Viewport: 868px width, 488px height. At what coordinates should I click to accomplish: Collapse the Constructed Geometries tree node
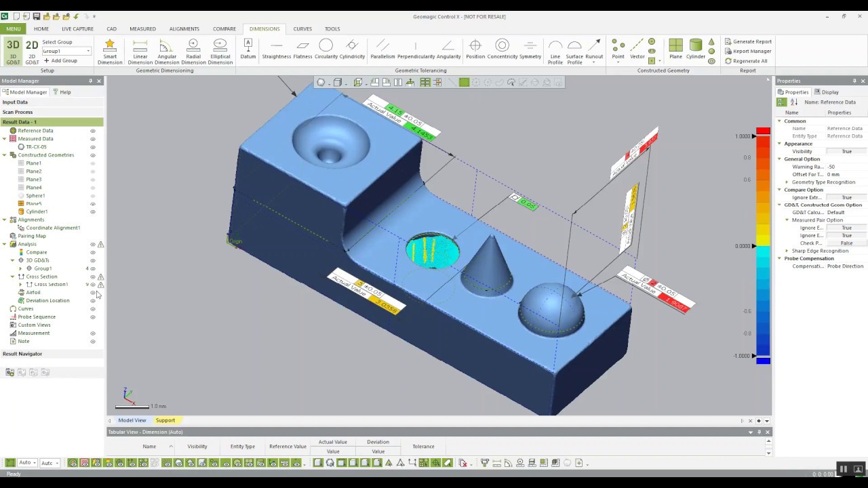click(x=4, y=155)
